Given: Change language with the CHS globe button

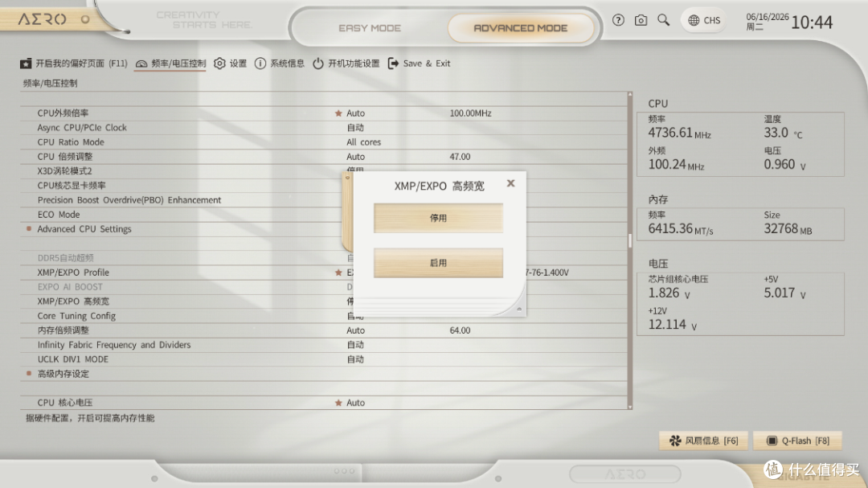Looking at the screenshot, I should (703, 20).
